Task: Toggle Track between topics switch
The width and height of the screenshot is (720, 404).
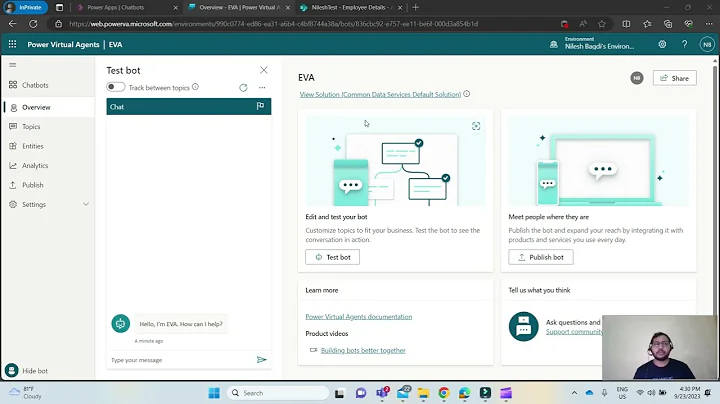Action: (115, 87)
